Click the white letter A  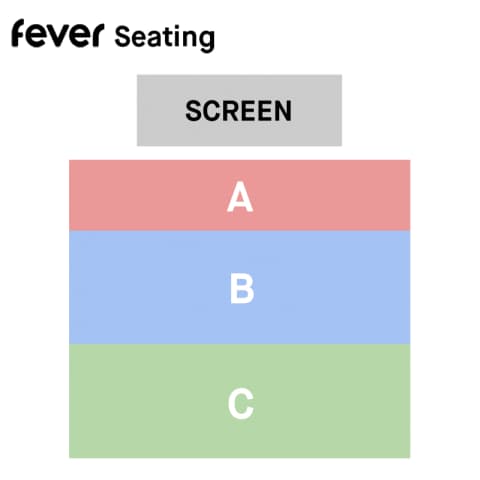[x=240, y=197]
